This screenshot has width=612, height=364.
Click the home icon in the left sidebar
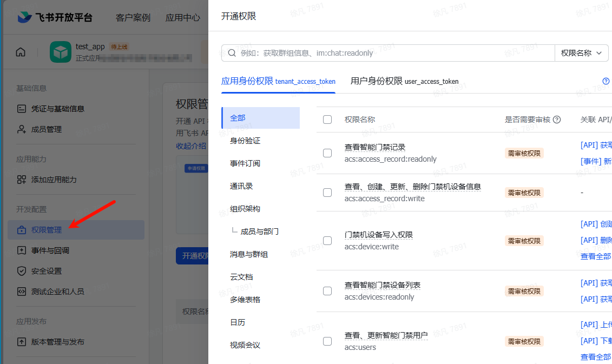coord(21,52)
